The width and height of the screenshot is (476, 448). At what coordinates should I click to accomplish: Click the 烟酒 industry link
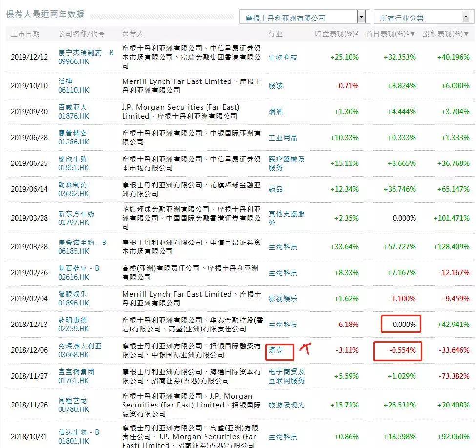click(275, 112)
